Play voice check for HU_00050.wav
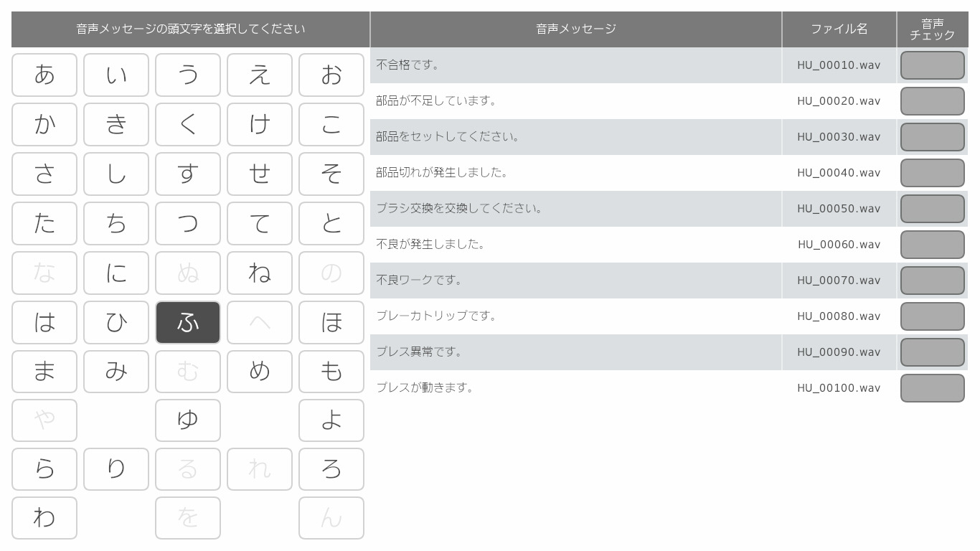Screen dimensions: 980x551 [933, 209]
